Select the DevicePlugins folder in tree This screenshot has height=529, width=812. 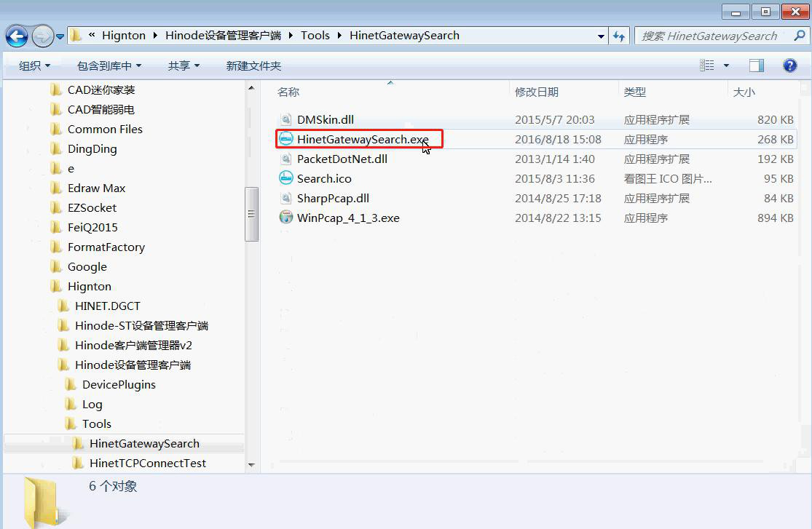[x=119, y=385]
